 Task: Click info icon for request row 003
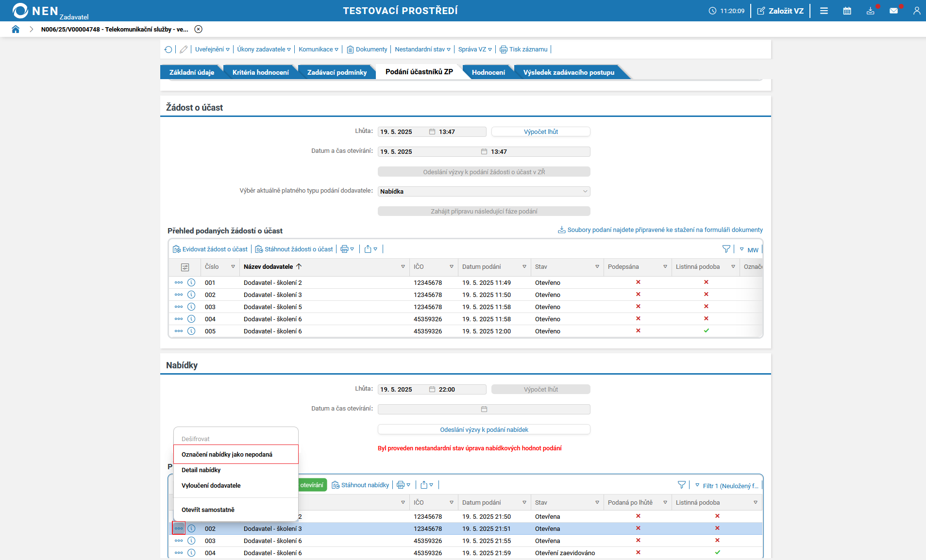[x=191, y=307]
